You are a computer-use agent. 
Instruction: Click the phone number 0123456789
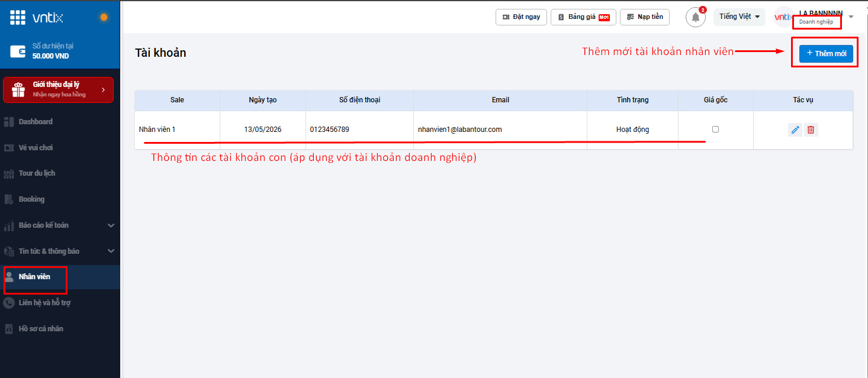coord(330,130)
